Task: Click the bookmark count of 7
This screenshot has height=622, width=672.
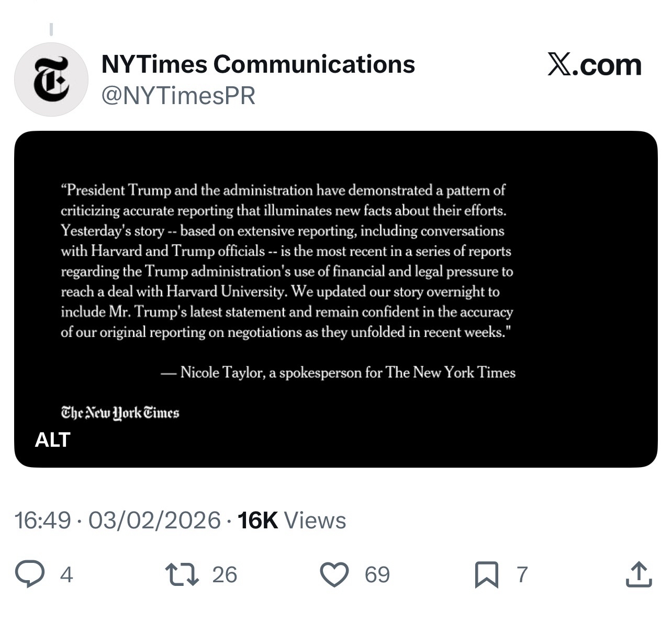Action: click(x=522, y=574)
